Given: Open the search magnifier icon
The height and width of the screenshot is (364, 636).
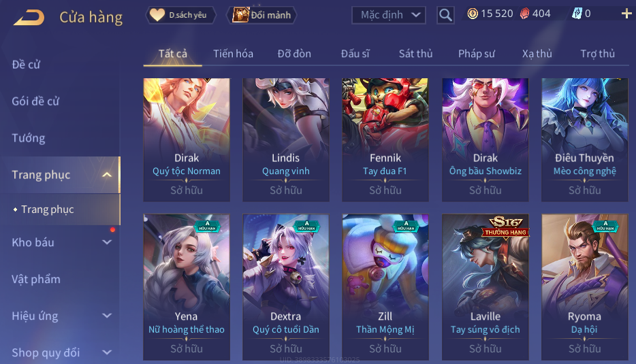Looking at the screenshot, I should point(445,16).
